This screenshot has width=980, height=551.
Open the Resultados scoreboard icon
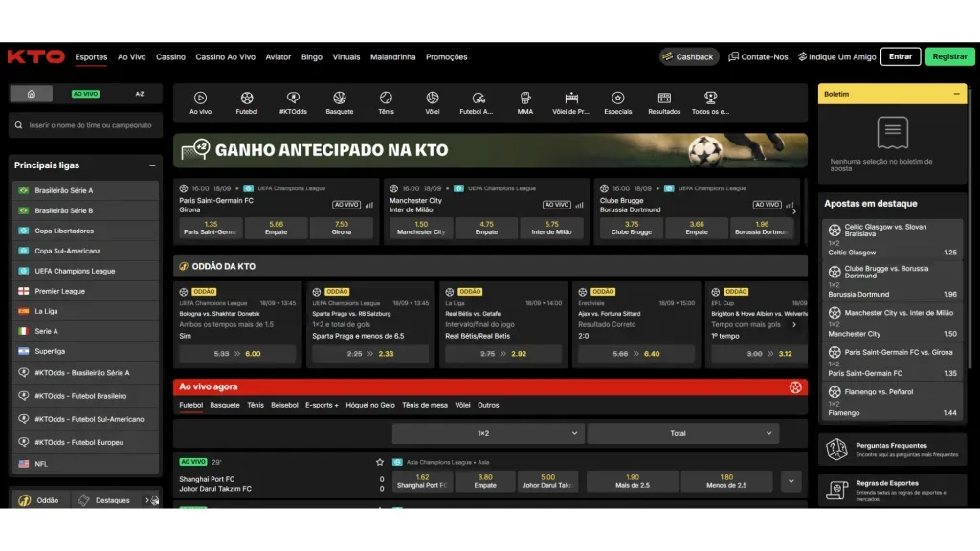664,98
